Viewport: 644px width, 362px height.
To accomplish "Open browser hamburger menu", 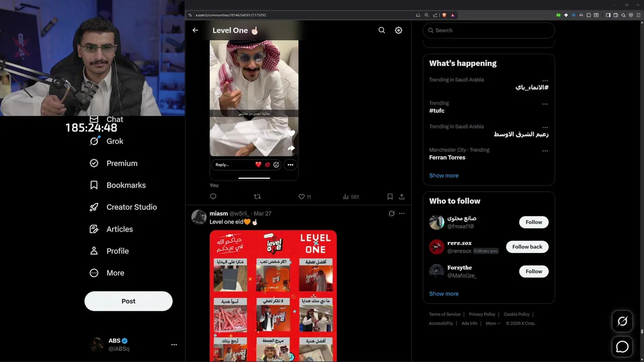I will coord(638,15).
